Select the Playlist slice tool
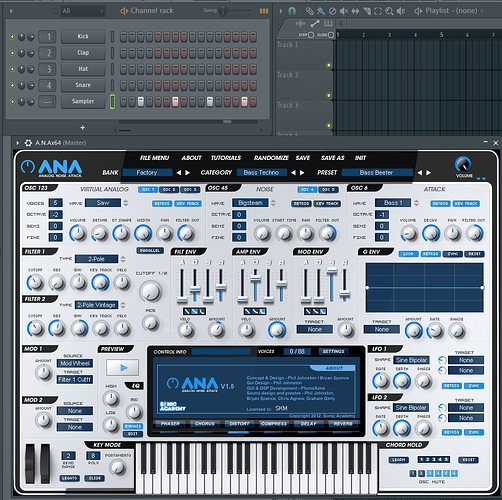The image size is (502, 500). click(367, 11)
